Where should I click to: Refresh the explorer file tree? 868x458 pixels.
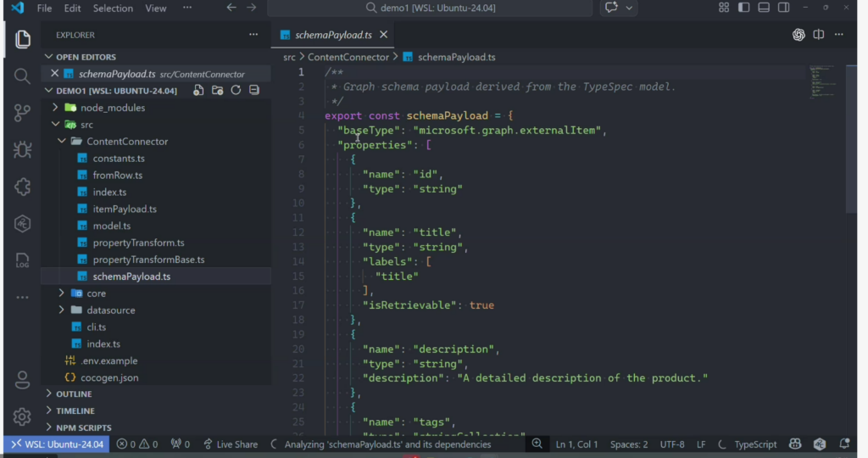point(236,91)
